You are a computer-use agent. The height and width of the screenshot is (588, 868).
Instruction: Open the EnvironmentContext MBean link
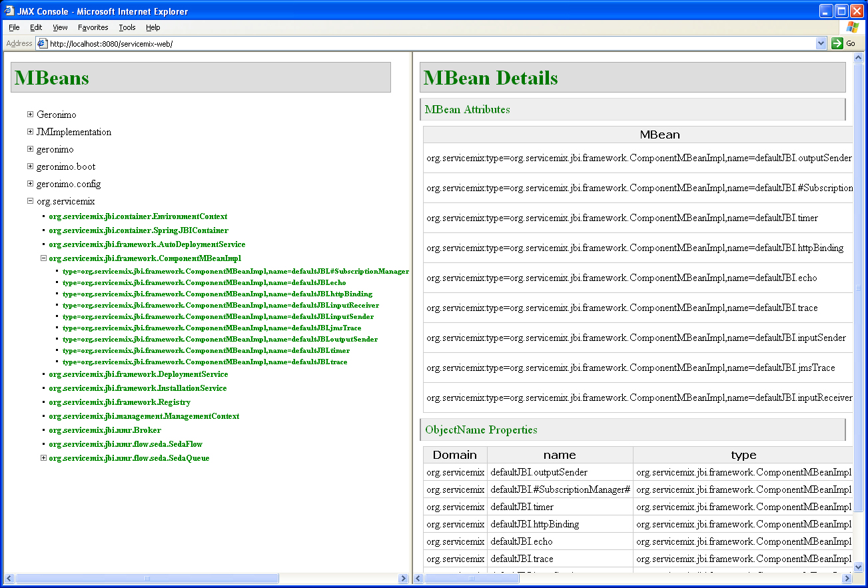(x=138, y=216)
